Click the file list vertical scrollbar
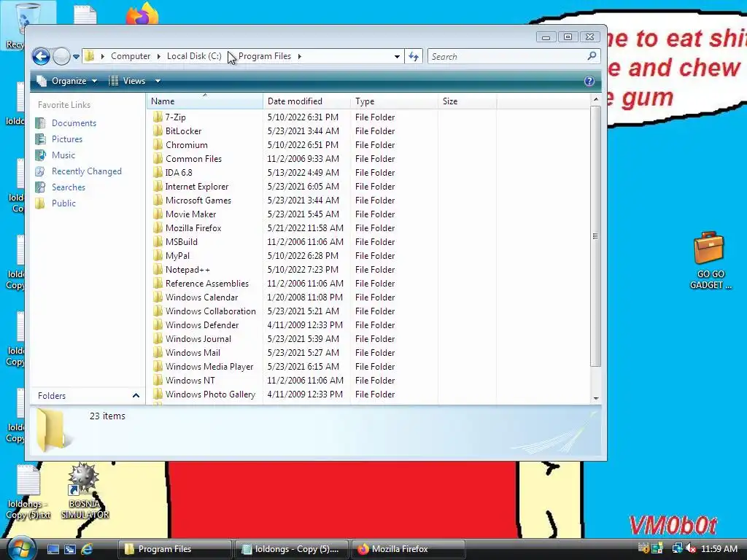 click(x=595, y=236)
